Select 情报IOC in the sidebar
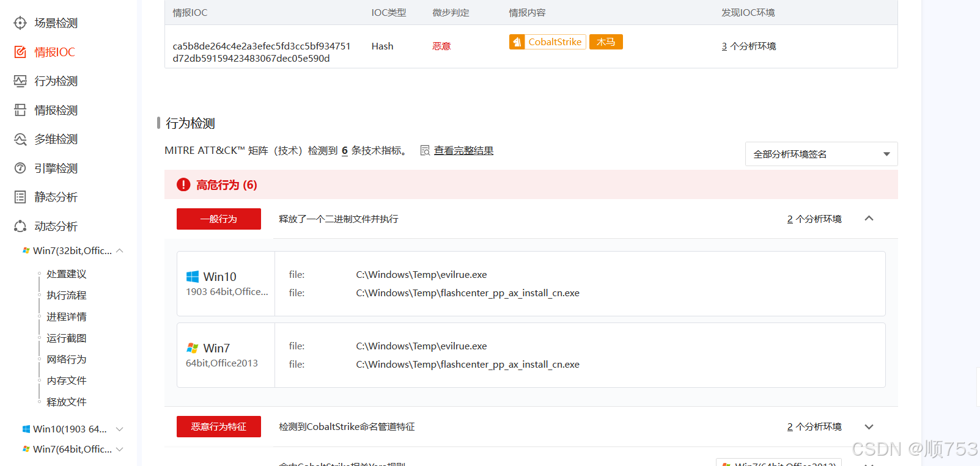Viewport: 980px width, 466px height. 54,52
